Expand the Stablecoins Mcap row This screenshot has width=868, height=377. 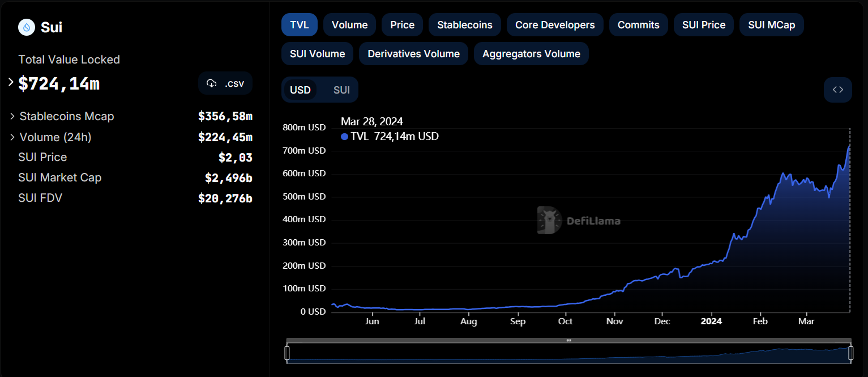(12, 116)
